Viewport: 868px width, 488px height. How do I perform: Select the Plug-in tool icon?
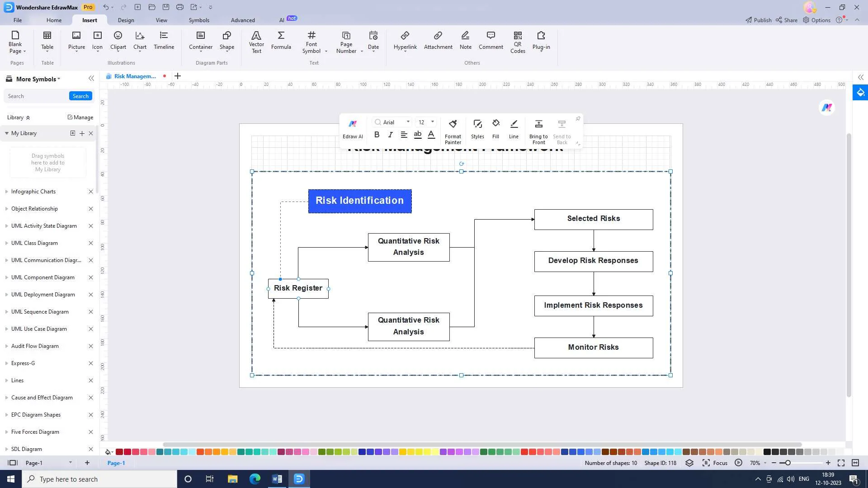(x=541, y=40)
